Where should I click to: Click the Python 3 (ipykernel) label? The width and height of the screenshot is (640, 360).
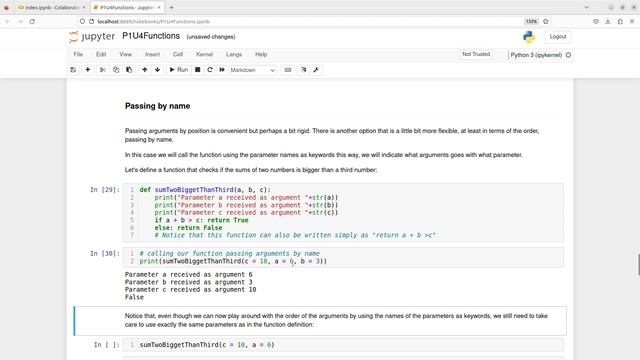tap(536, 55)
